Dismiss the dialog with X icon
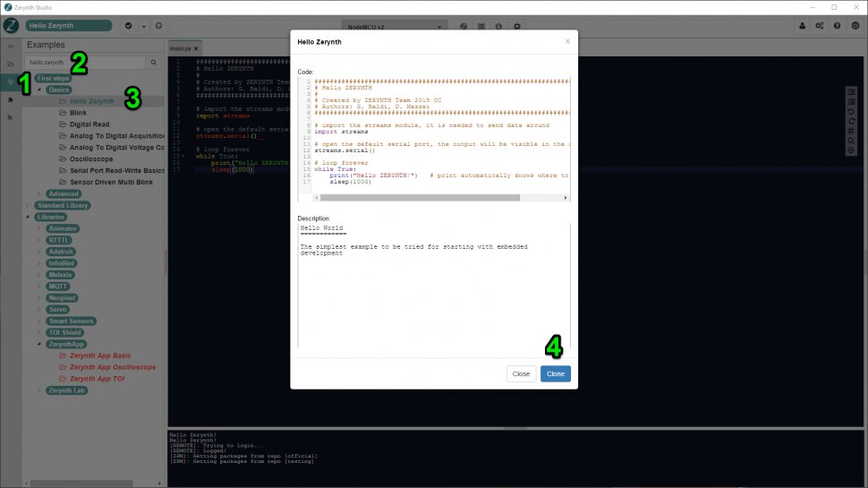Image resolution: width=868 pixels, height=488 pixels. coord(567,41)
